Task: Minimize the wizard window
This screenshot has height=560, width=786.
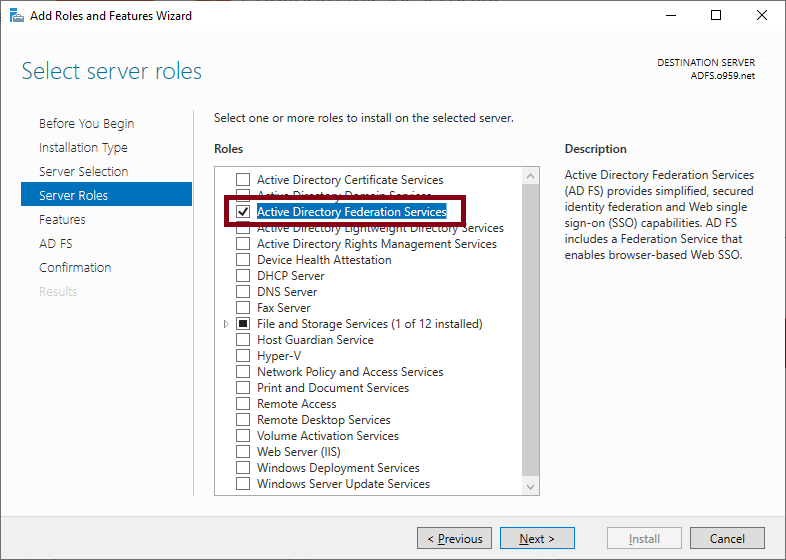Action: pyautogui.click(x=671, y=16)
